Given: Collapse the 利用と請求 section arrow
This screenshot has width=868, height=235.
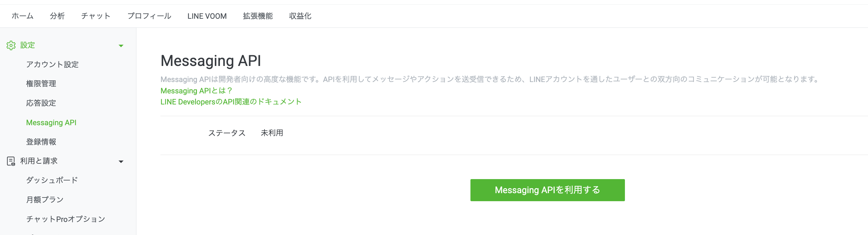Looking at the screenshot, I should click(x=121, y=162).
